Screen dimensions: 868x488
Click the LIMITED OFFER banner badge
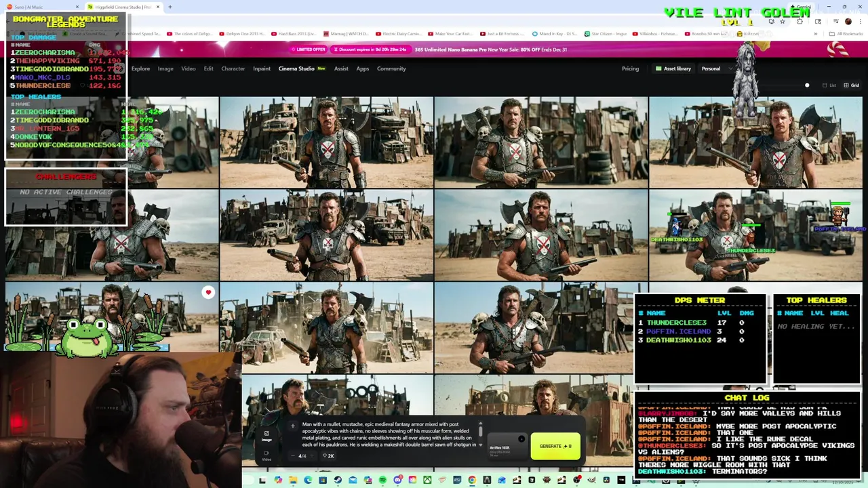(309, 49)
